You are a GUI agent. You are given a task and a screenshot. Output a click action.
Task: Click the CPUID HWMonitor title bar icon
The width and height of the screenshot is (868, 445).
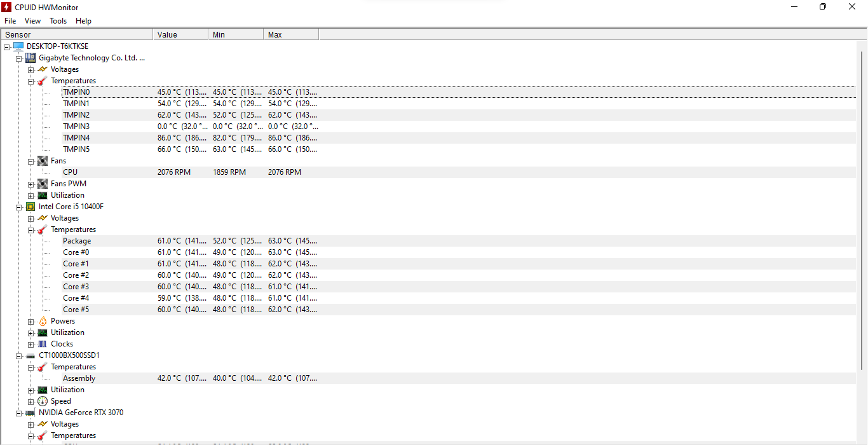pos(6,6)
